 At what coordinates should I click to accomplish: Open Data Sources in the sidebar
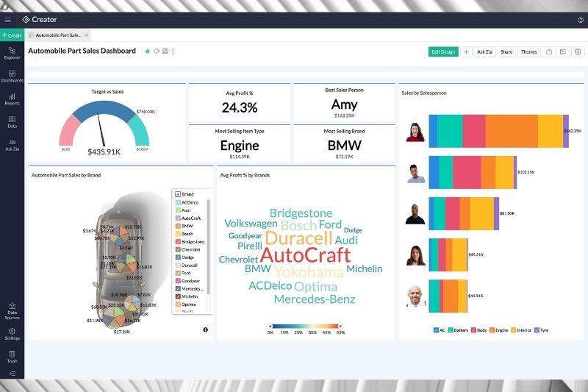coord(12,311)
